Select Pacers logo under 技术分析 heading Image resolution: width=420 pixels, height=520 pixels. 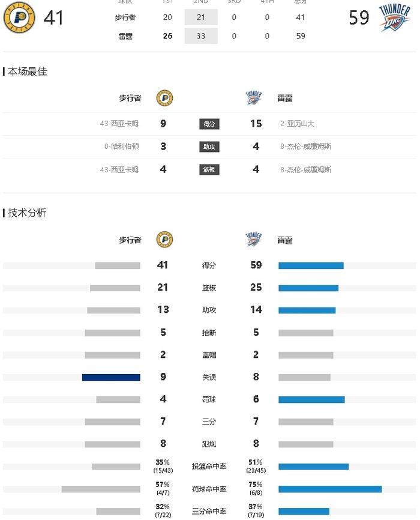[x=164, y=240]
